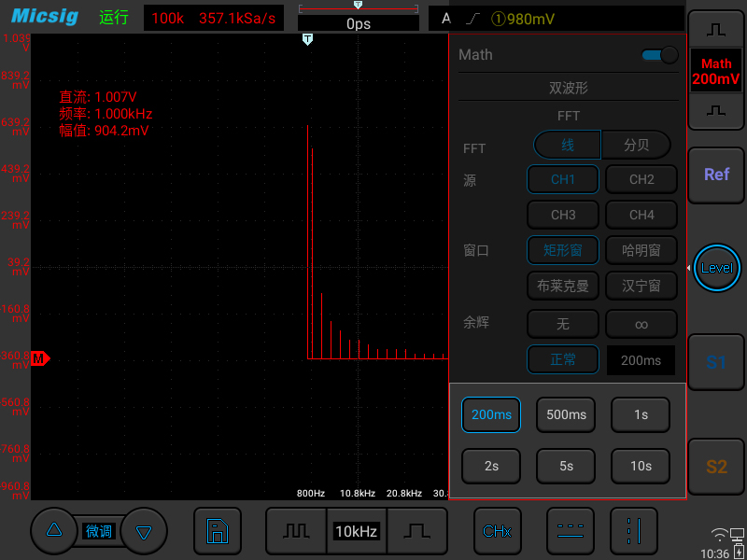This screenshot has height=560, width=747.
Task: Tap the save floppy disk icon
Action: click(x=218, y=531)
